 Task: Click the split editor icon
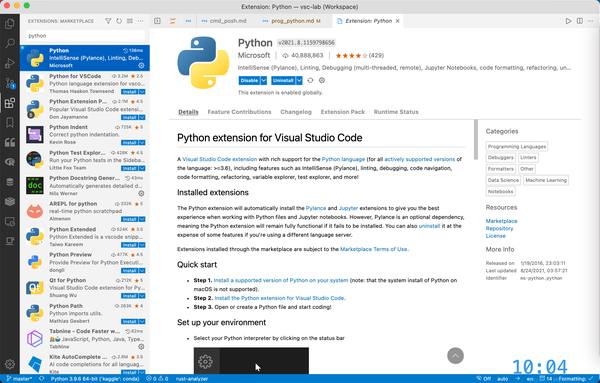coord(580,21)
